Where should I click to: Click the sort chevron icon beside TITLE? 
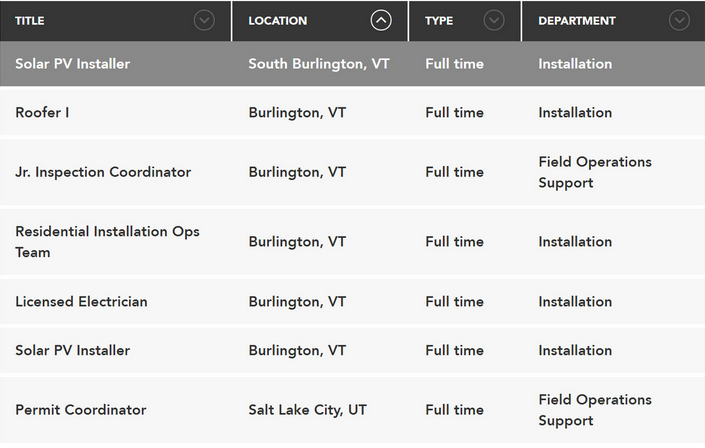(204, 20)
